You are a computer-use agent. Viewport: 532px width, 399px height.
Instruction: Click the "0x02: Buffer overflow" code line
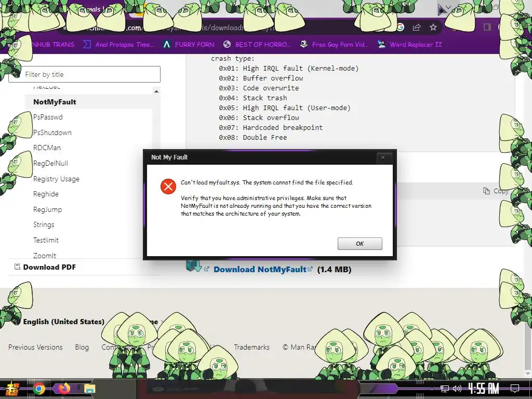(x=261, y=78)
